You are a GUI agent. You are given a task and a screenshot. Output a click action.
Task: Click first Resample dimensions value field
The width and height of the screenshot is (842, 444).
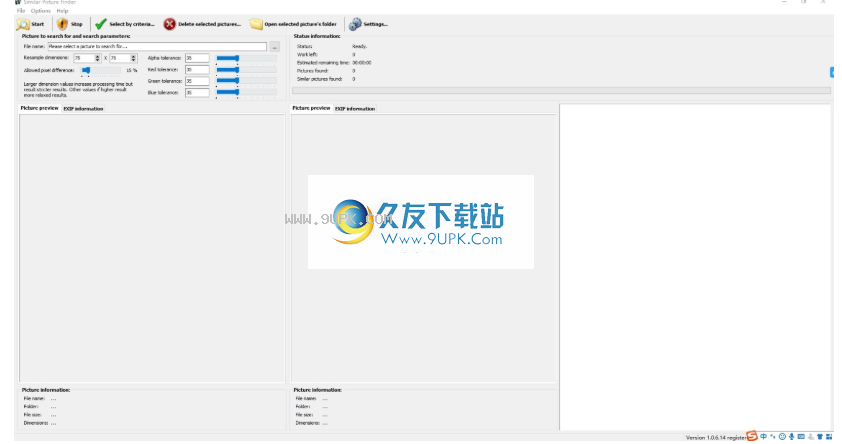(84, 58)
